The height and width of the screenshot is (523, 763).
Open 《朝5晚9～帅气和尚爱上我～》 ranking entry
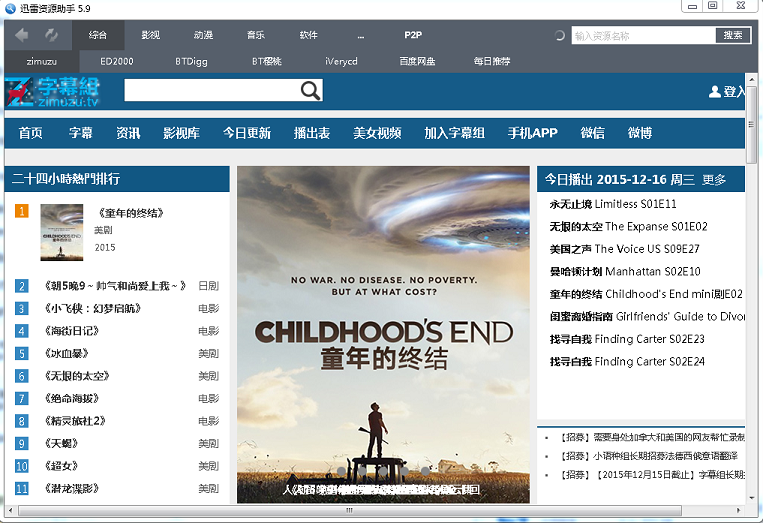click(x=115, y=286)
